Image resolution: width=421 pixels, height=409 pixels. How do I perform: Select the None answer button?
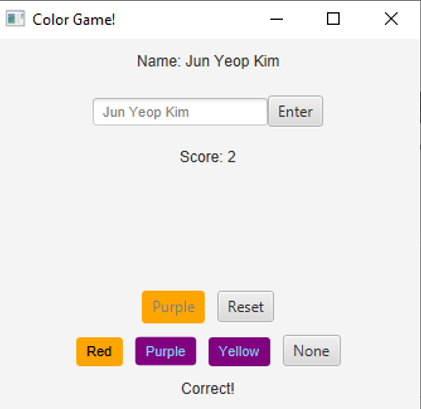point(312,351)
